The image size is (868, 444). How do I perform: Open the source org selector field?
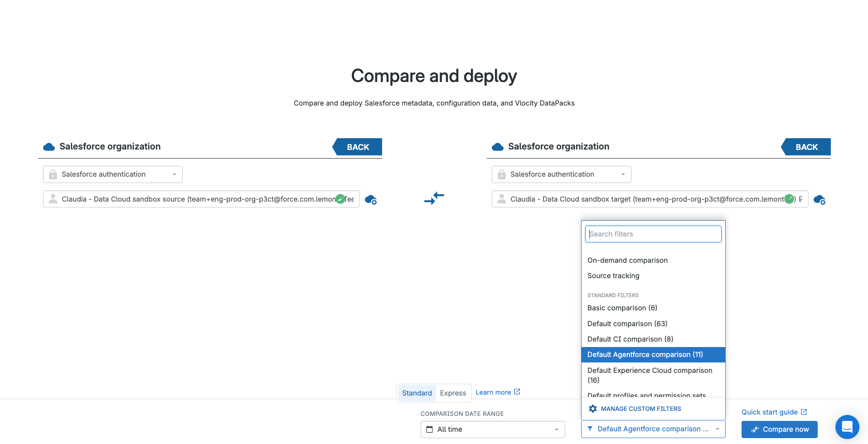[201, 199]
